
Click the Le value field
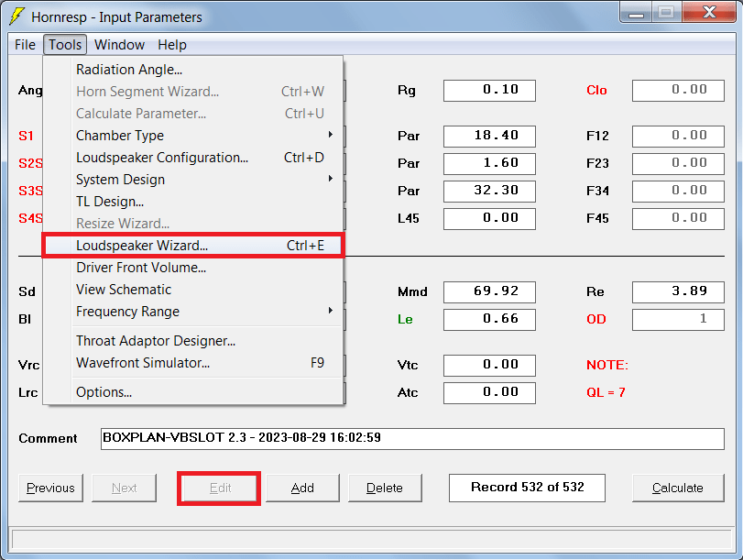click(489, 320)
